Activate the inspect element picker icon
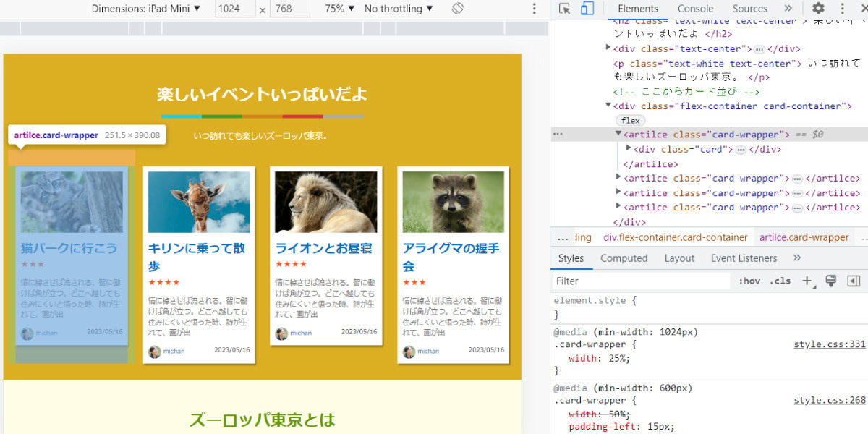This screenshot has width=868, height=434. tap(565, 9)
